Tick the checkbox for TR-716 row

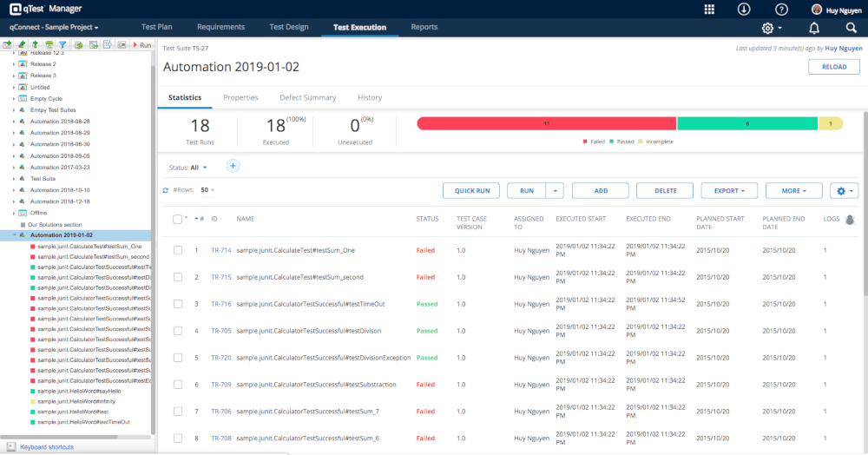point(178,304)
